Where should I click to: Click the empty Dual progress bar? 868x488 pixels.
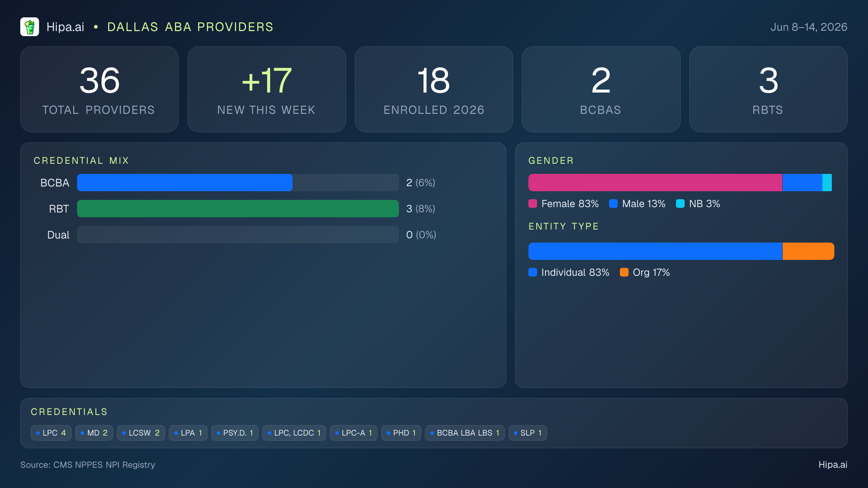click(238, 235)
